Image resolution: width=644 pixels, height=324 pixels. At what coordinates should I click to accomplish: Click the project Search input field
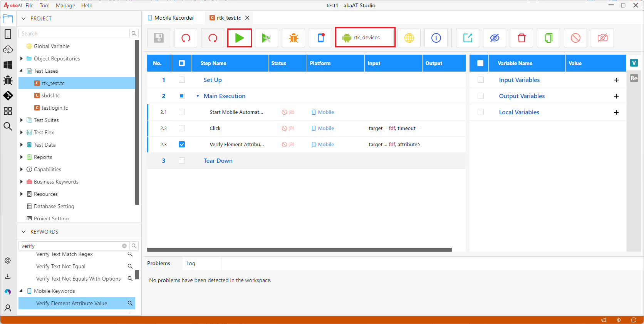pyautogui.click(x=74, y=33)
